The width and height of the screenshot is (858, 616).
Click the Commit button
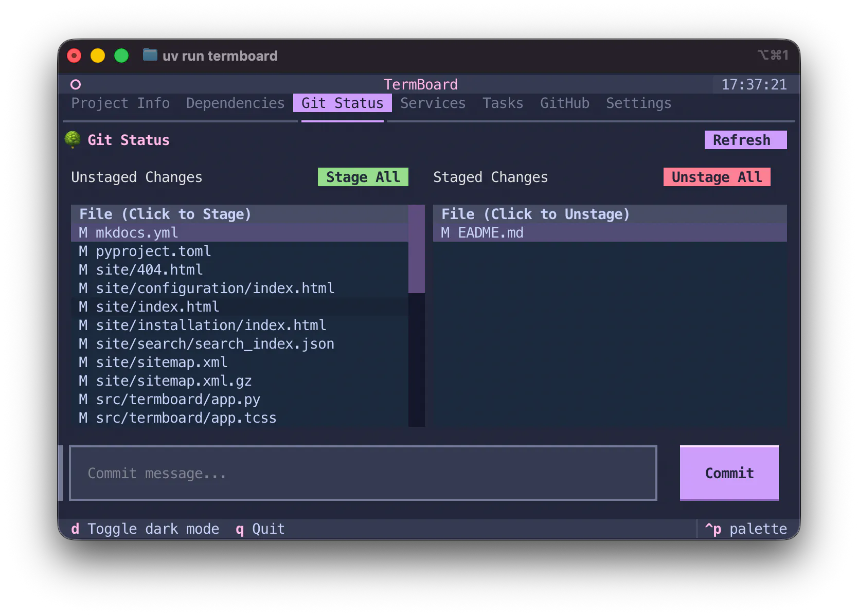click(x=729, y=473)
